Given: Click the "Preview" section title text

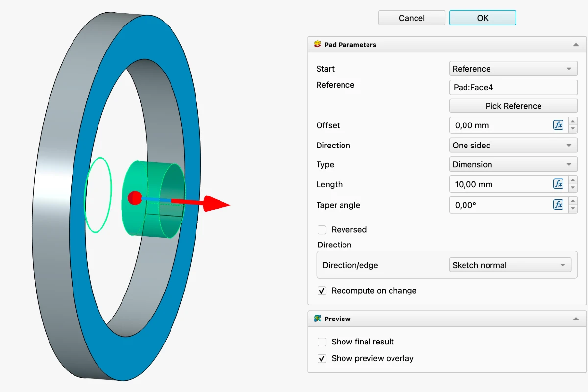Looking at the screenshot, I should click(x=338, y=319).
